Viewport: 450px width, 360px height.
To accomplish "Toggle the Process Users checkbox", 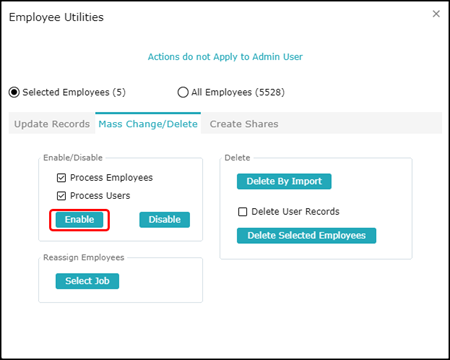I will point(61,196).
